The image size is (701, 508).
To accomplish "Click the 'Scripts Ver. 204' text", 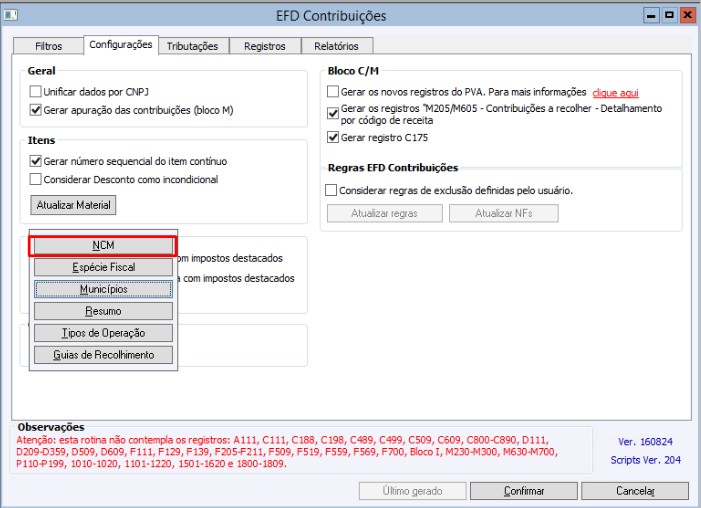I will 646,460.
